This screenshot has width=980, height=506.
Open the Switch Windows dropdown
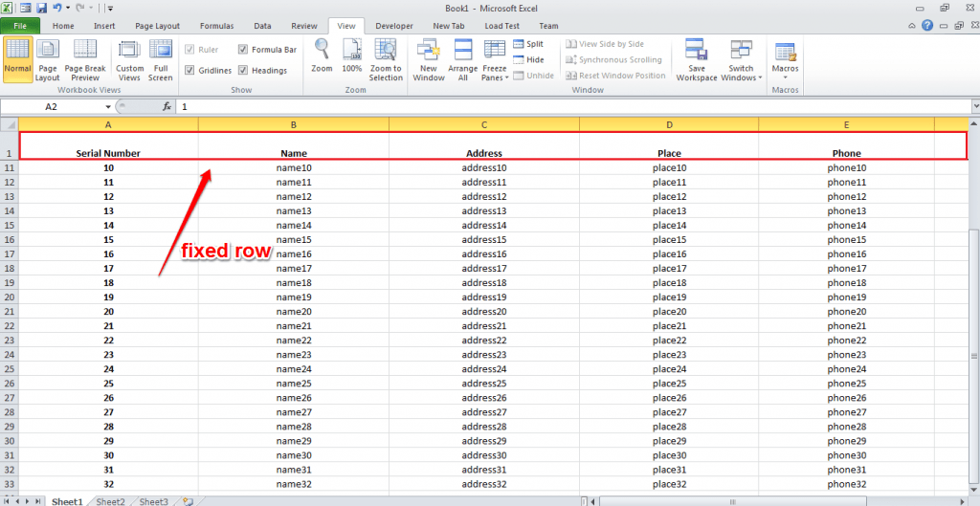click(x=742, y=77)
